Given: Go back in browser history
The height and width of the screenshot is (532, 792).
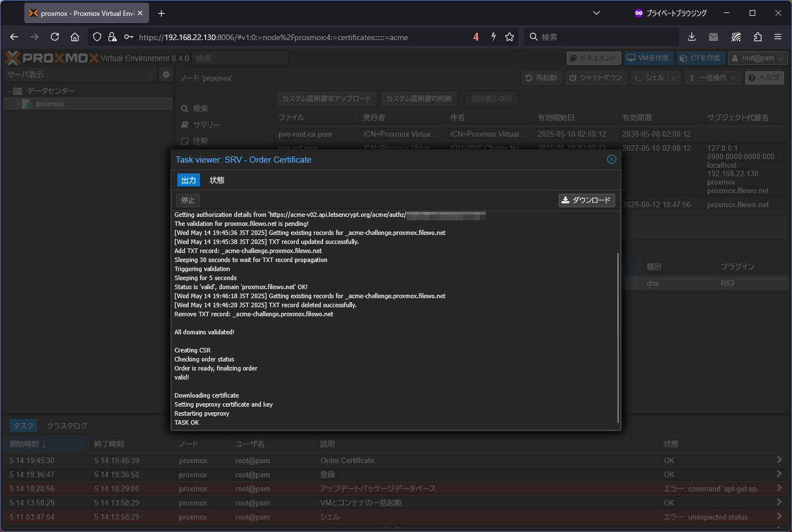Looking at the screenshot, I should click(14, 37).
